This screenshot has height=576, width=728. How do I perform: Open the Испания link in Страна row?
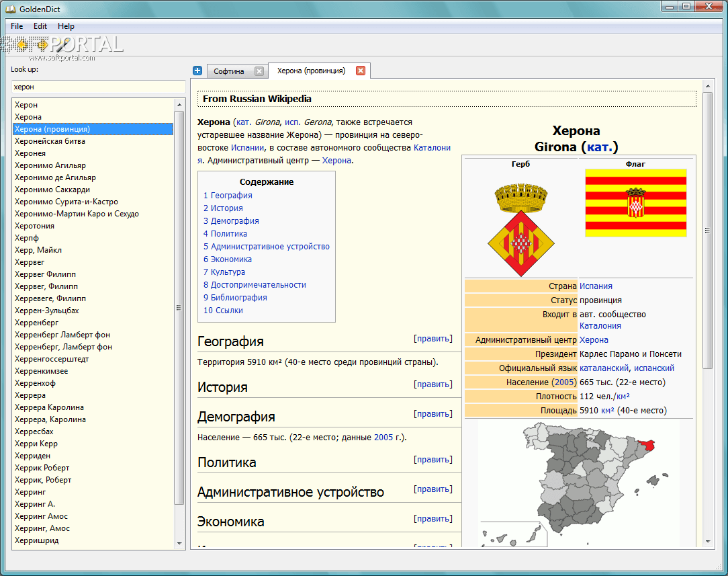coord(596,286)
